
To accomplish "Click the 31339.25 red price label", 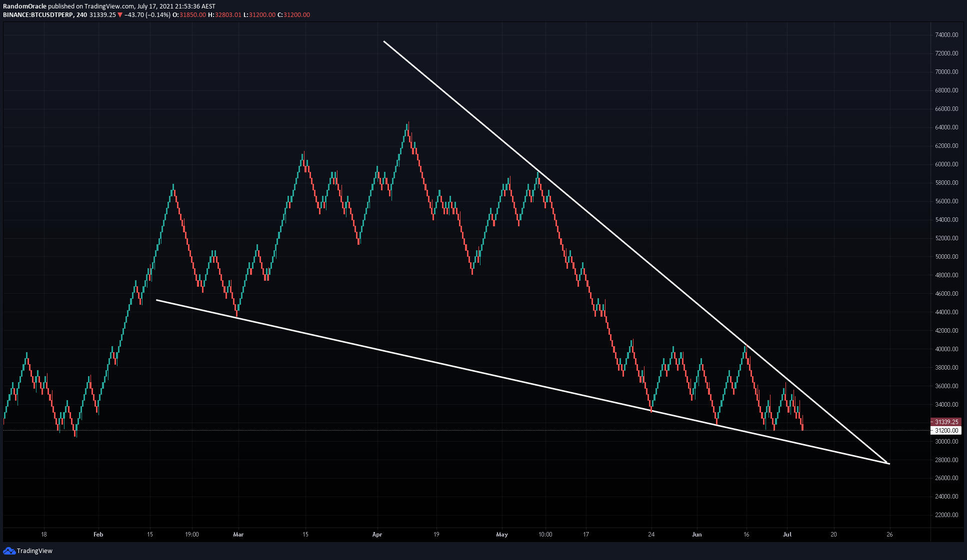I will 946,422.
